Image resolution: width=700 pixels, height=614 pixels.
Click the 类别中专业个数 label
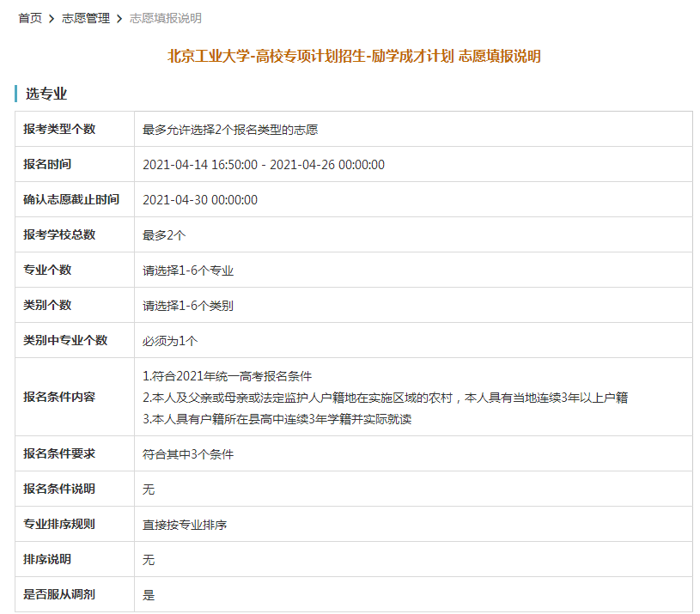[x=65, y=340]
